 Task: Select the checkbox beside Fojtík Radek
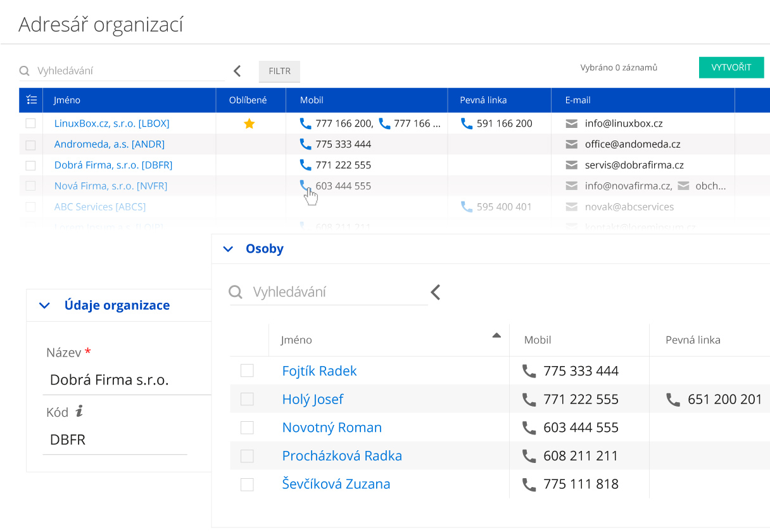click(247, 371)
